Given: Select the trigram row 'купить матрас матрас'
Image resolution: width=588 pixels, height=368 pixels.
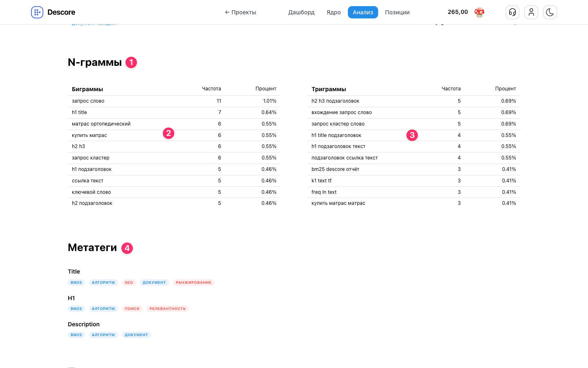Looking at the screenshot, I should click(x=414, y=203).
